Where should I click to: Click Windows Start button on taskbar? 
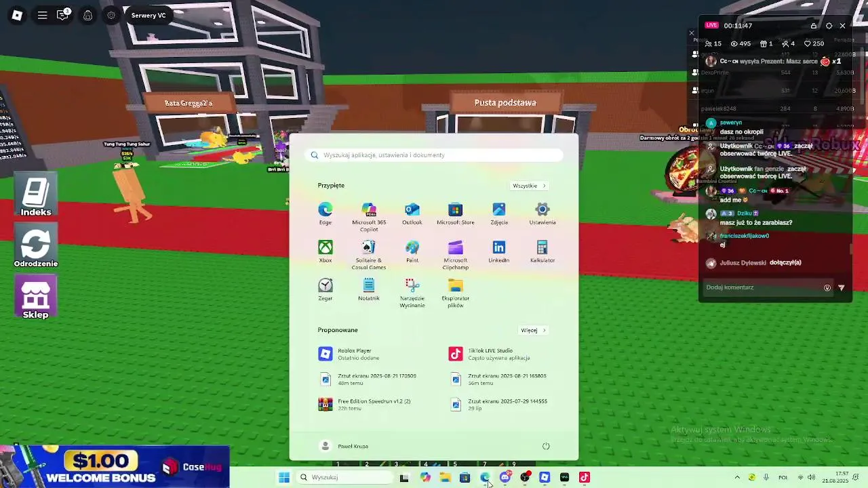(284, 477)
